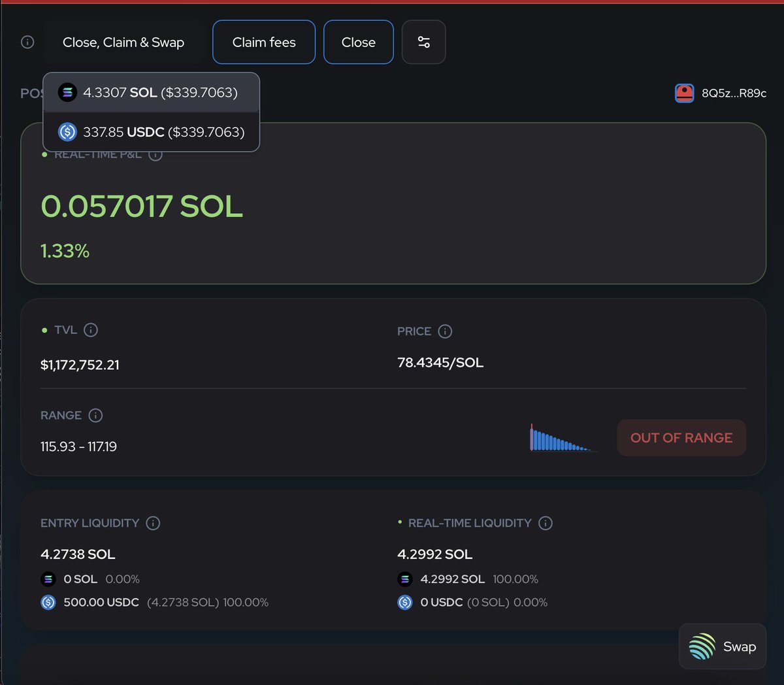
Task: Click the 1.33% profit percentage
Action: click(65, 251)
